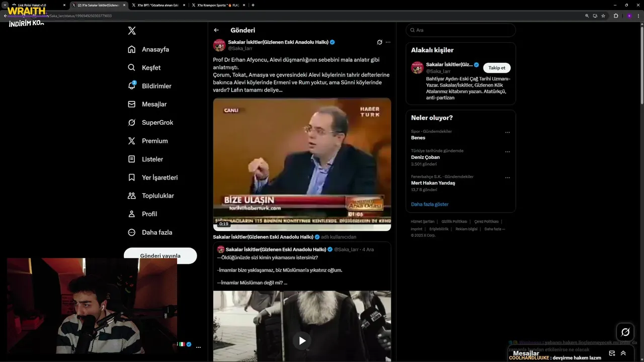Viewport: 644px width, 362px height.
Task: Open the browser extensions puzzle icon
Action: click(616, 16)
